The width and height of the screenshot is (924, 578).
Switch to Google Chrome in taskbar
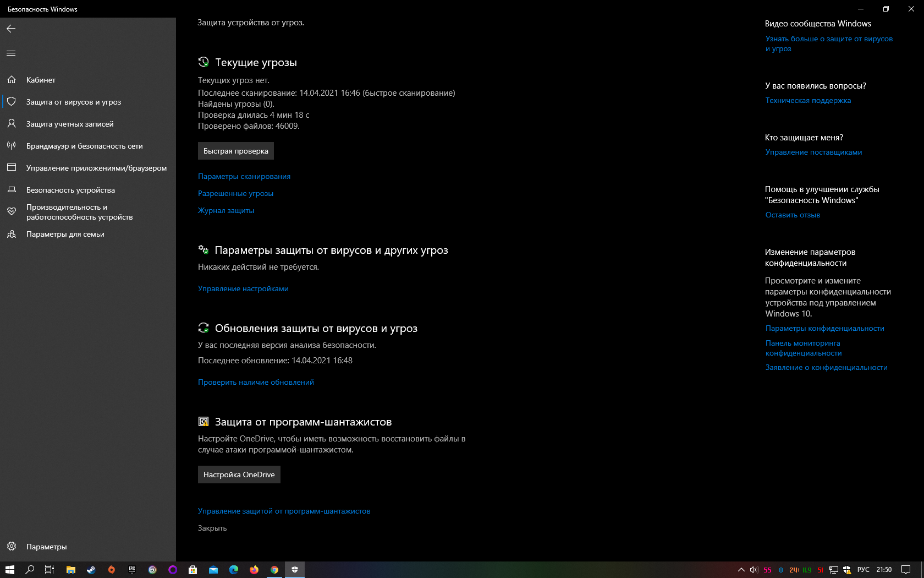[274, 570]
